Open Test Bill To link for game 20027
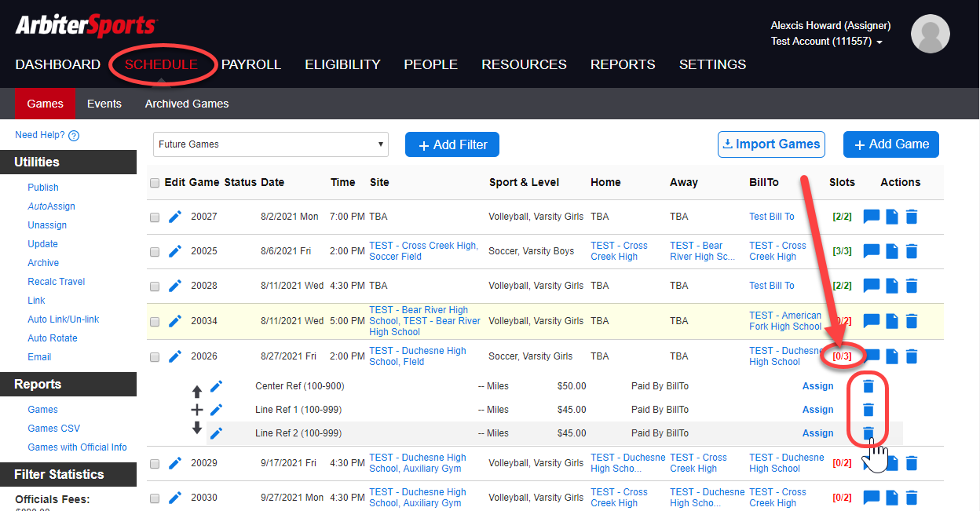The height and width of the screenshot is (511, 980). (772, 217)
